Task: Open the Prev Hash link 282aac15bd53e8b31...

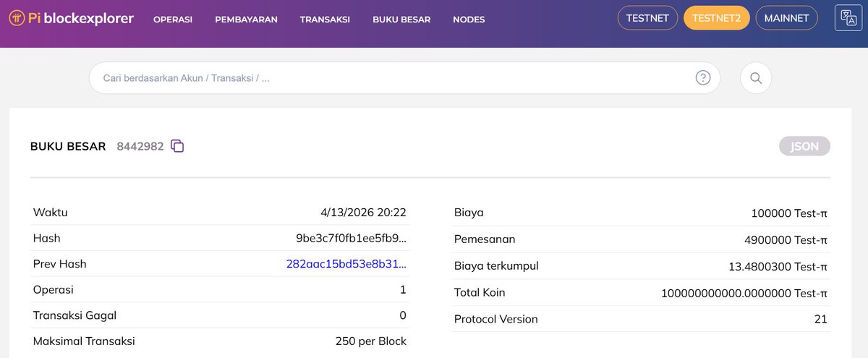Action: (x=346, y=264)
